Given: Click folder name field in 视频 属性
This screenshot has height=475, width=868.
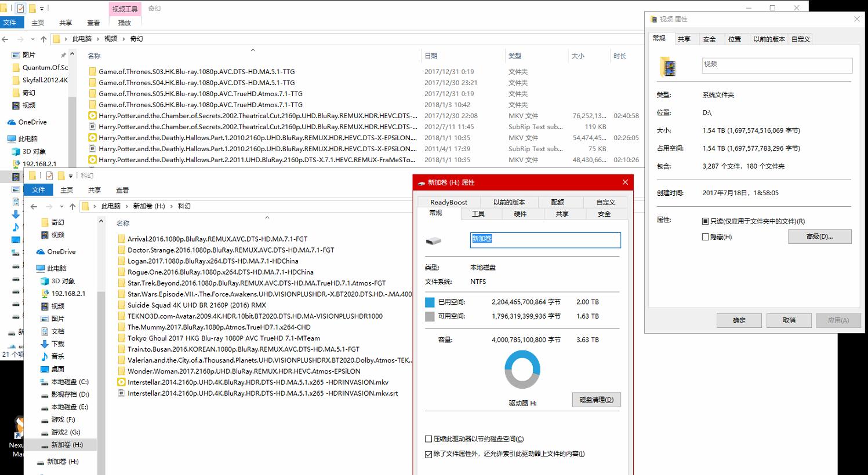Looking at the screenshot, I should (x=777, y=65).
